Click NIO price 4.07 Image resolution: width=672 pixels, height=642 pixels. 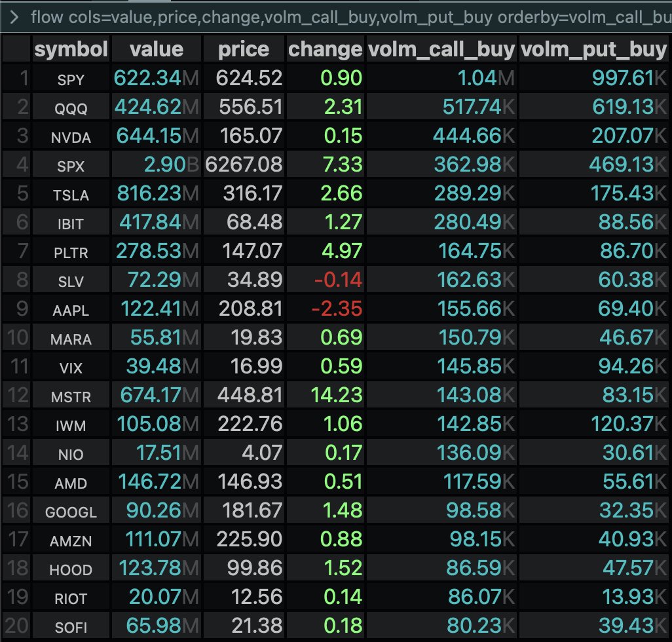coord(262,453)
